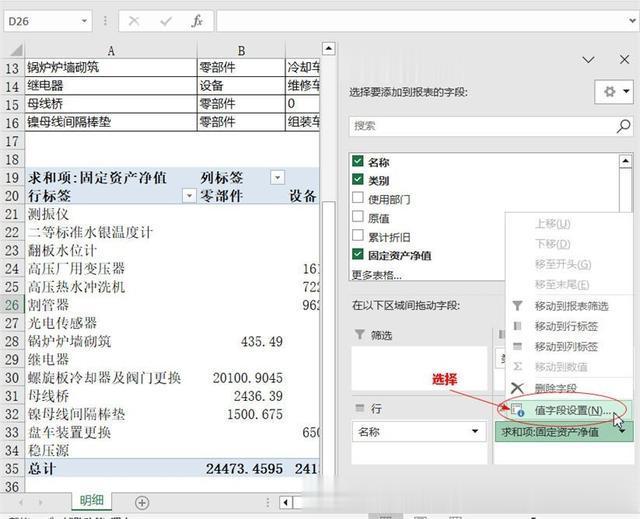This screenshot has height=519, width=640.
Task: Open the field list gear settings
Action: click(x=614, y=92)
